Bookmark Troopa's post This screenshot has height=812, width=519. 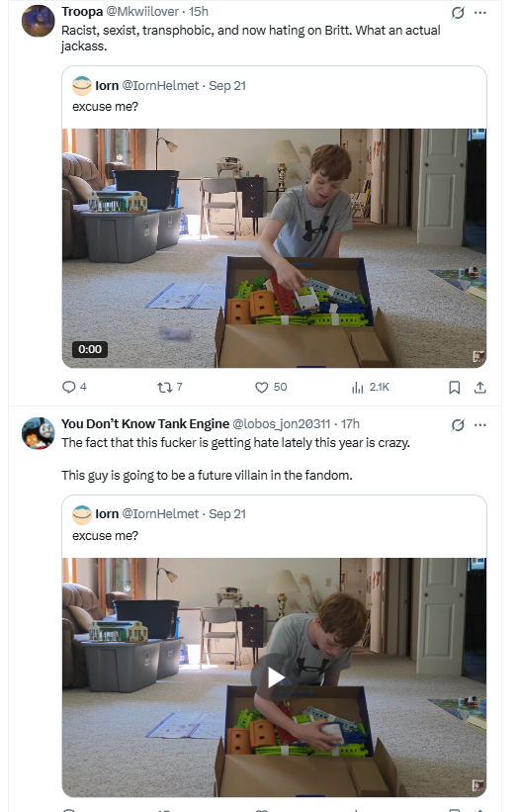pyautogui.click(x=455, y=388)
